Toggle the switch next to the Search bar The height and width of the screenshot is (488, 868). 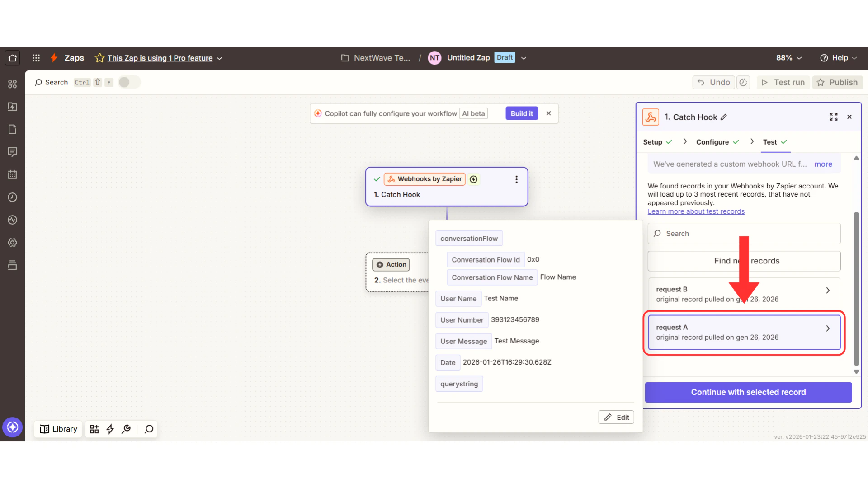pos(129,82)
